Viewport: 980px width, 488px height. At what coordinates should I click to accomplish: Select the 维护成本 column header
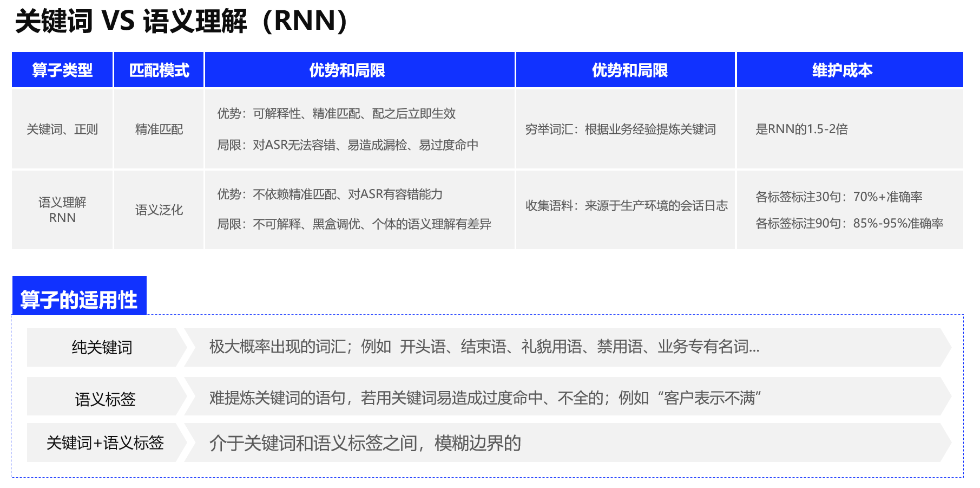tap(850, 70)
